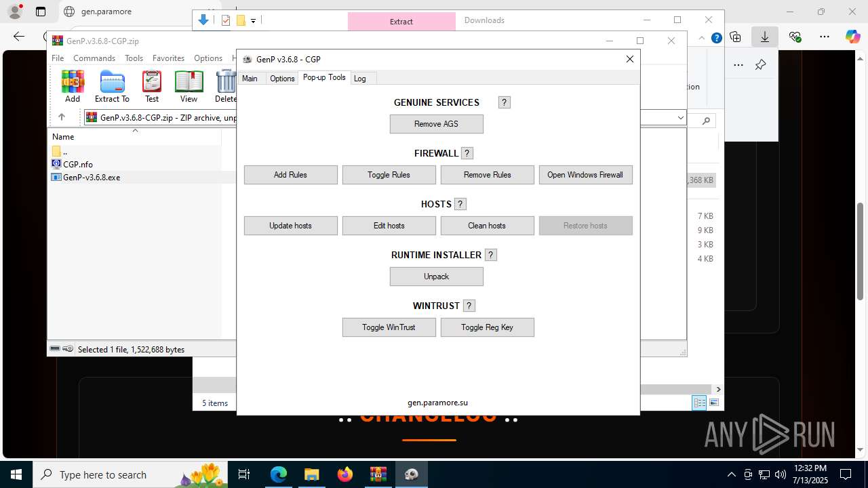The image size is (868, 488).
Task: Open downloads panel more options ellipsis
Action: (x=738, y=65)
